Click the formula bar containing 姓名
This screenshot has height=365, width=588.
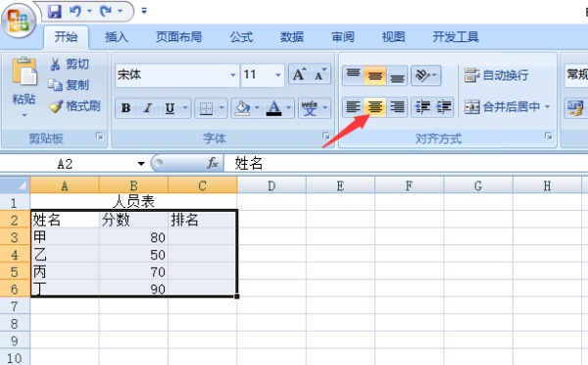[x=406, y=164]
